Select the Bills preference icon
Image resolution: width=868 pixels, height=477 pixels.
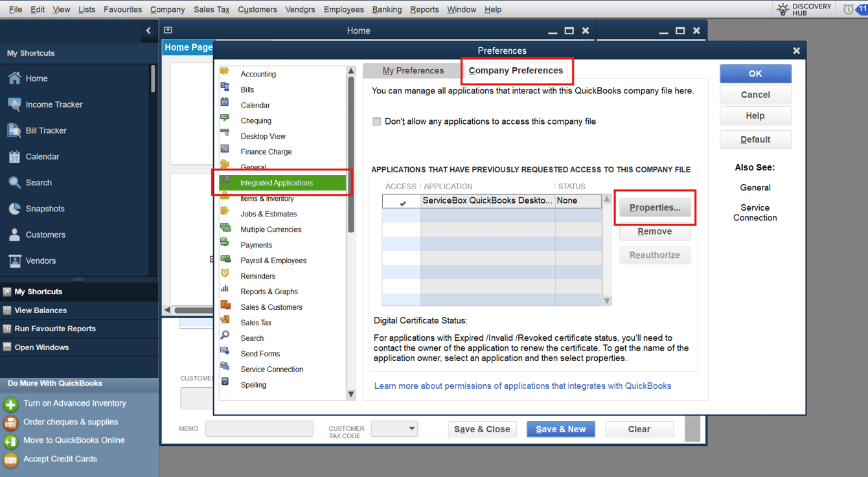click(225, 87)
